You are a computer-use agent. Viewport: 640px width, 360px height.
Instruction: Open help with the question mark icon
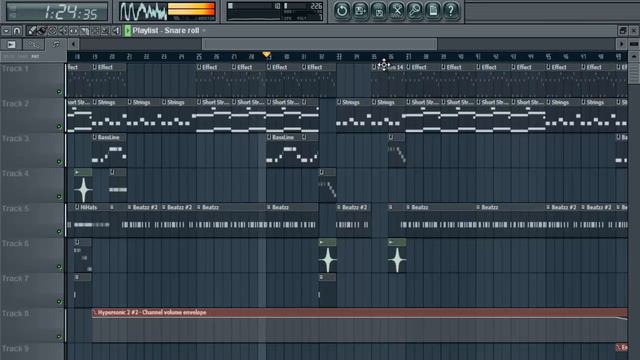click(x=451, y=11)
